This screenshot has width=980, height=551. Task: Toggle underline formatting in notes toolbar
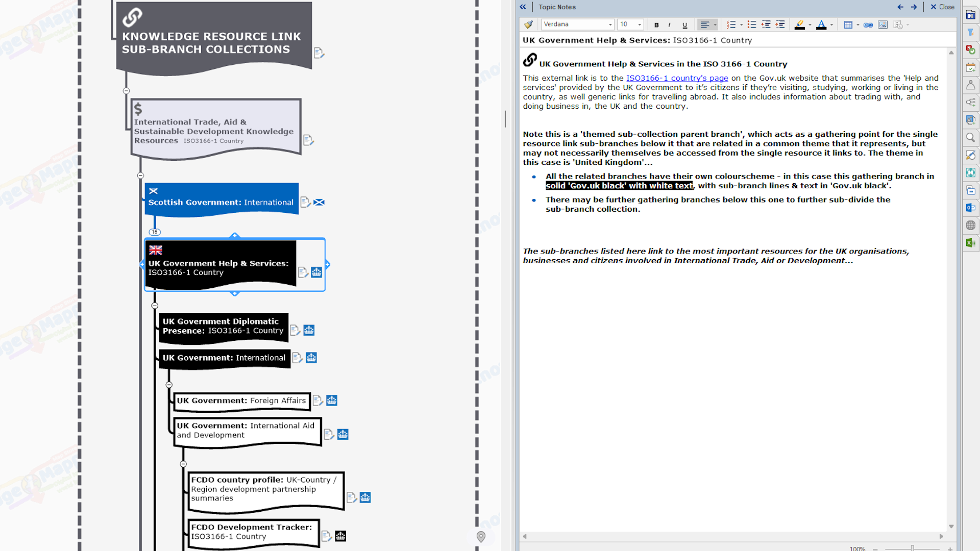point(684,24)
